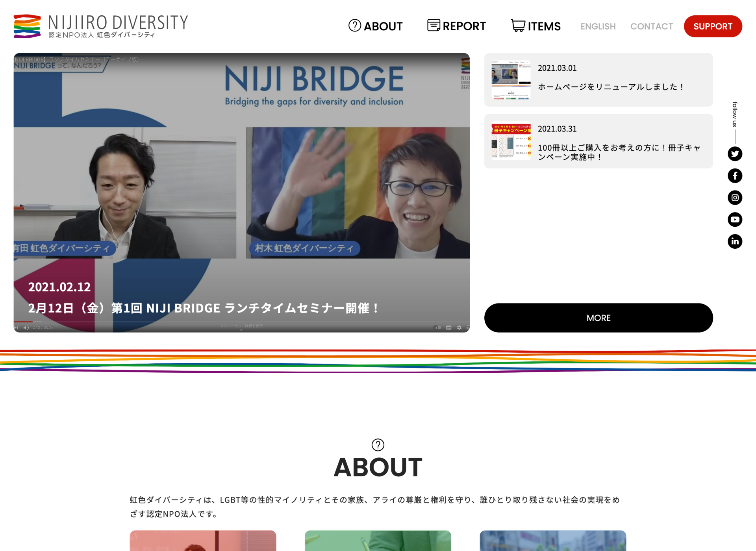This screenshot has width=756, height=551.
Task: Open the ABOUT menu item
Action: (x=383, y=26)
